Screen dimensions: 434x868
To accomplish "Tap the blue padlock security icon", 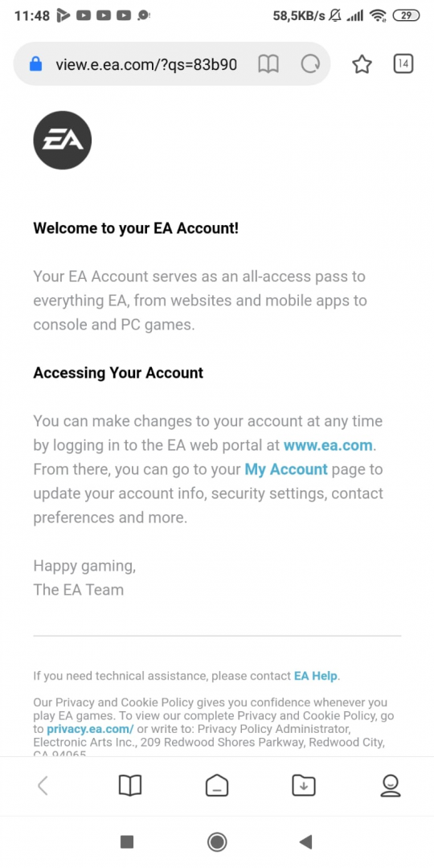I will coord(35,65).
